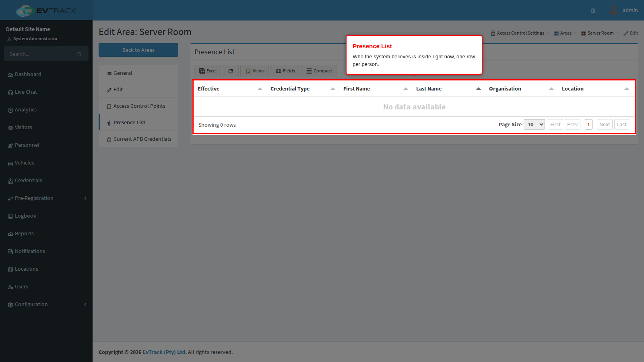Go to Last page
This screenshot has width=644, height=362.
point(621,124)
